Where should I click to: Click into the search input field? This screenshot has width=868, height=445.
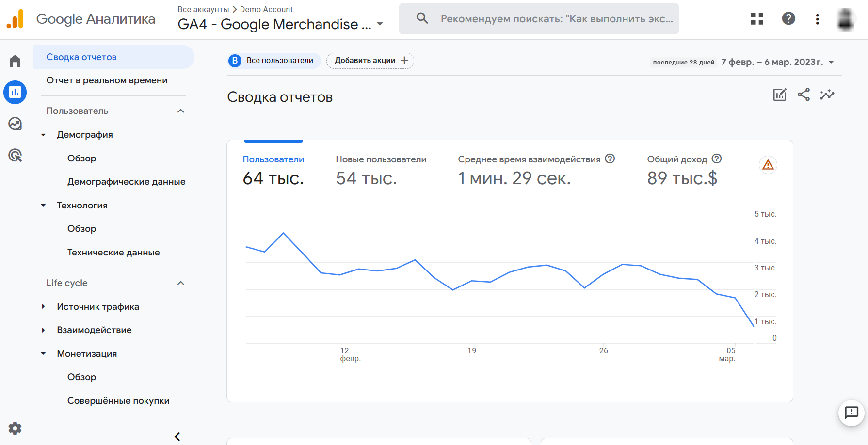[557, 19]
